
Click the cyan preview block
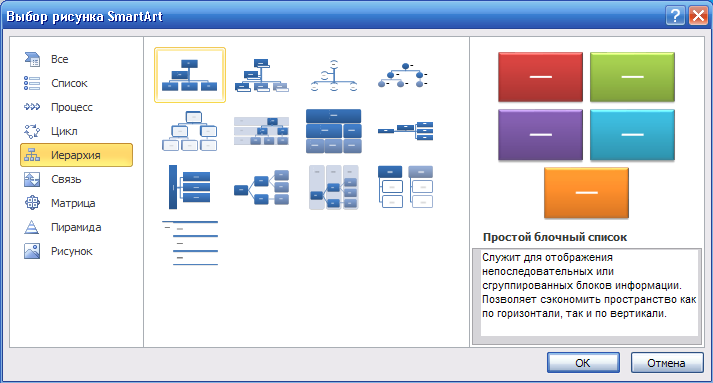click(x=632, y=135)
